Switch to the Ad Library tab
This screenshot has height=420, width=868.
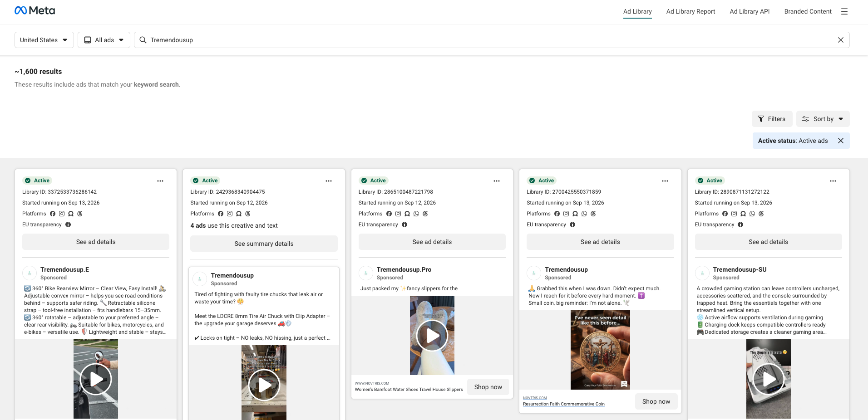click(637, 11)
